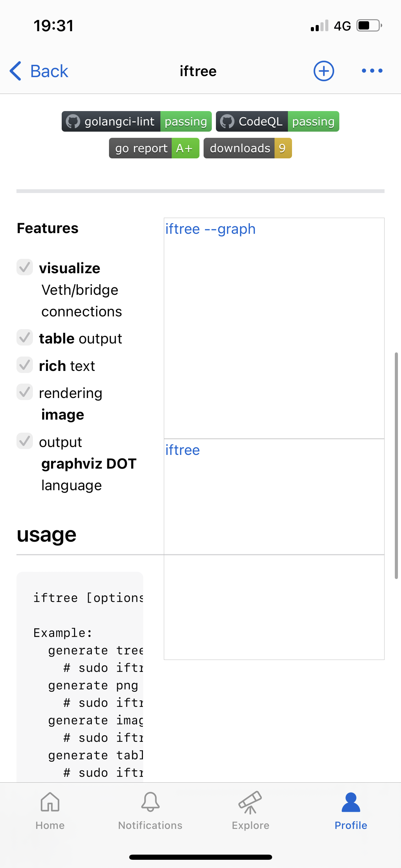Toggle the table output checkmark
401x868 pixels.
[24, 338]
